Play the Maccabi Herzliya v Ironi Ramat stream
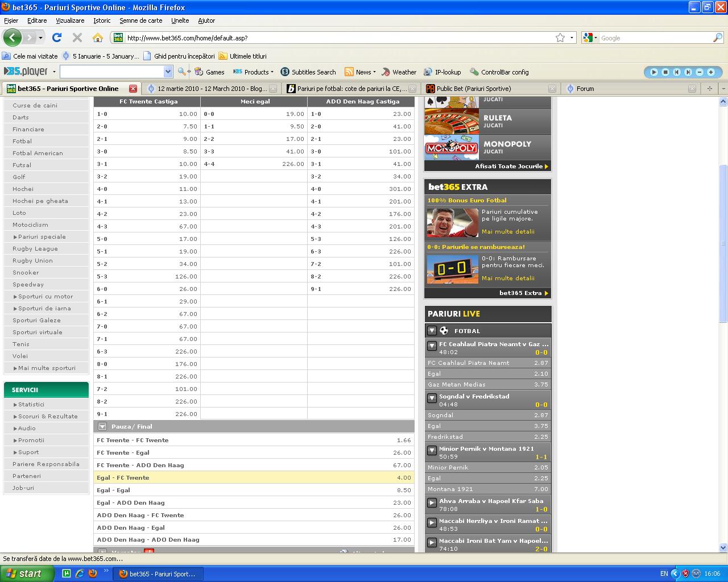The width and height of the screenshot is (728, 582). coord(432,523)
